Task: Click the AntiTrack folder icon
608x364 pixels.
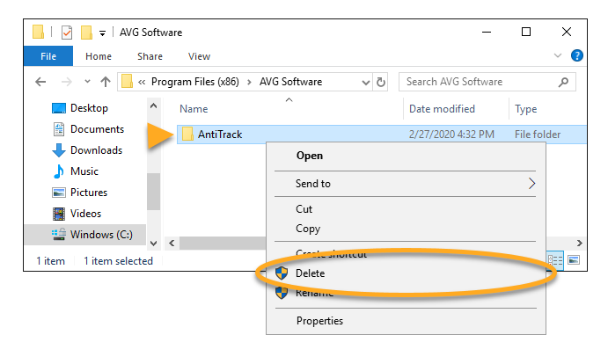Action: pos(187,135)
